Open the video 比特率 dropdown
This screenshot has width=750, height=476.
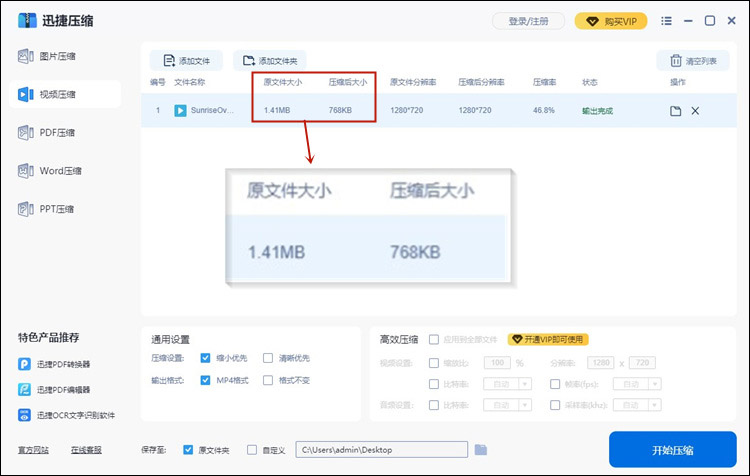click(x=507, y=384)
